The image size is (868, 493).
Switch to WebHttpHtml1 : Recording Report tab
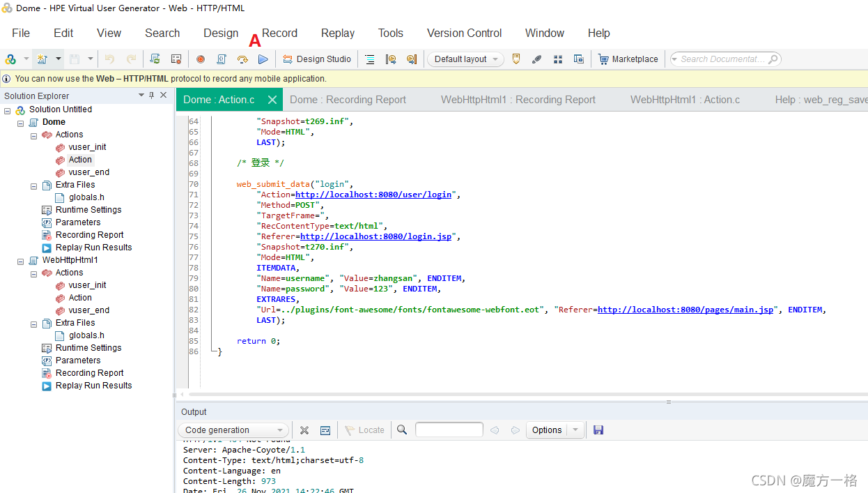[x=518, y=100]
